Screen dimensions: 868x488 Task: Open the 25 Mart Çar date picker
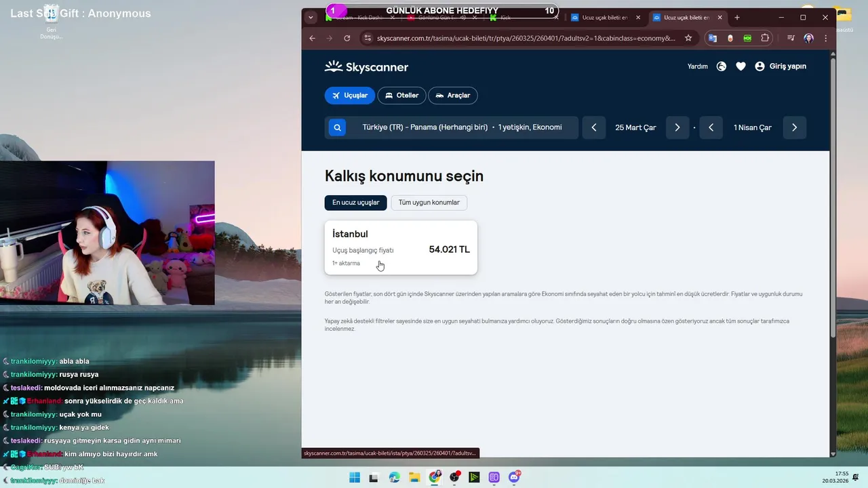coord(635,127)
